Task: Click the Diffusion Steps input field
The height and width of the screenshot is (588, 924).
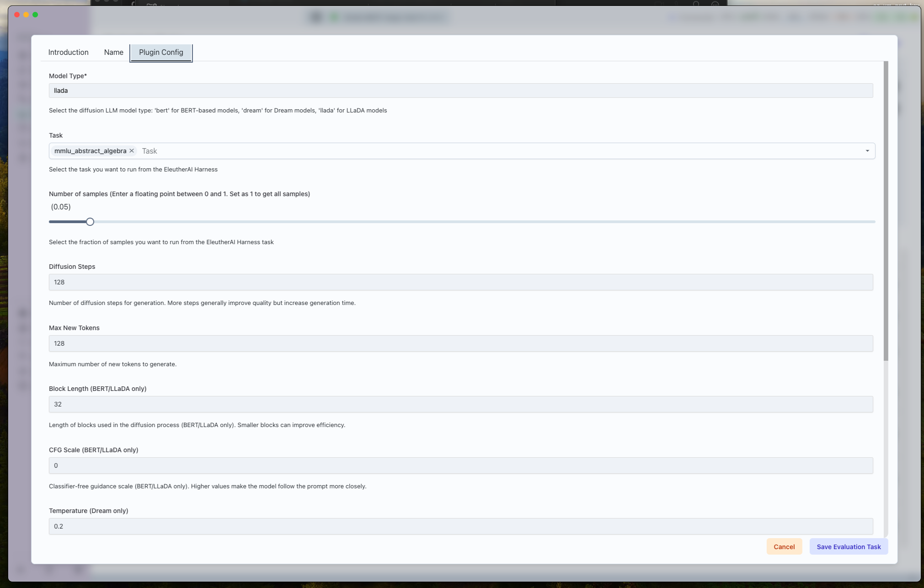Action: coord(460,282)
